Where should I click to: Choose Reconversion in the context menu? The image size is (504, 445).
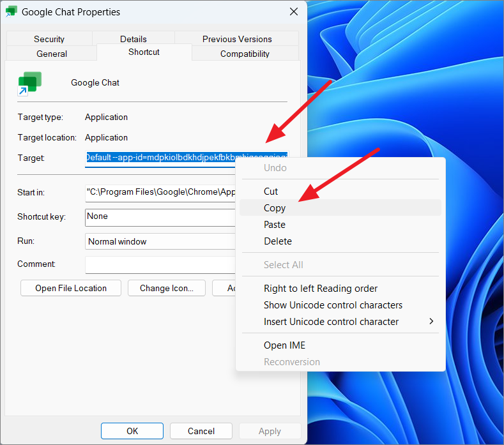[x=340, y=362]
